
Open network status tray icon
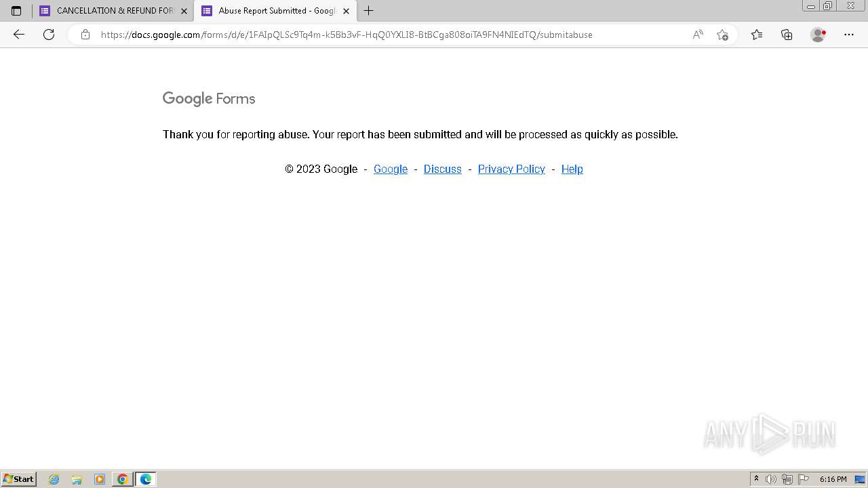(x=787, y=479)
